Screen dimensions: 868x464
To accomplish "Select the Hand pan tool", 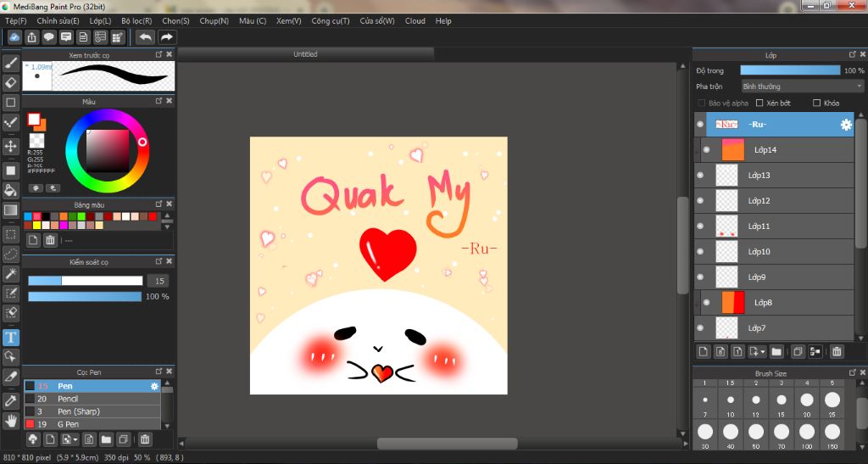I will pos(11,420).
